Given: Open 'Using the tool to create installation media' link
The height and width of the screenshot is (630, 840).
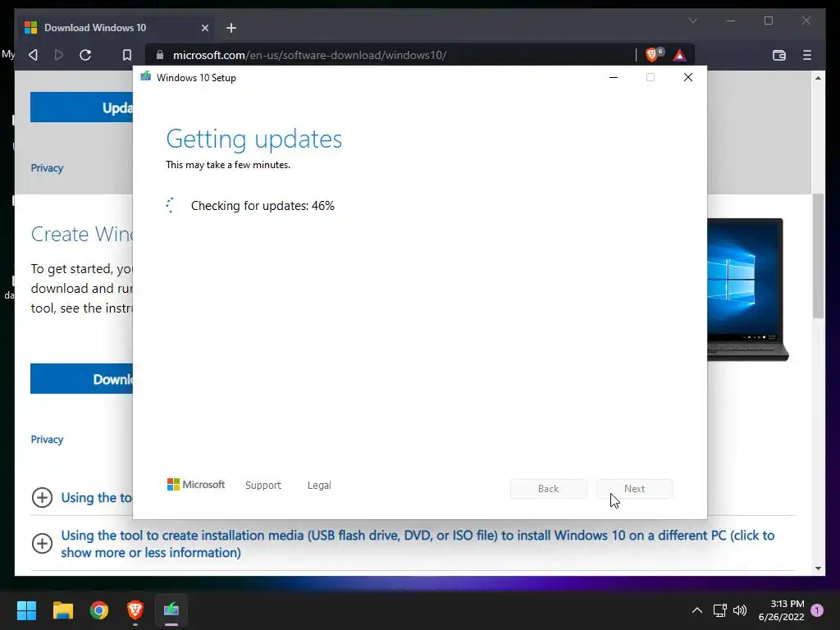Looking at the screenshot, I should tap(418, 544).
